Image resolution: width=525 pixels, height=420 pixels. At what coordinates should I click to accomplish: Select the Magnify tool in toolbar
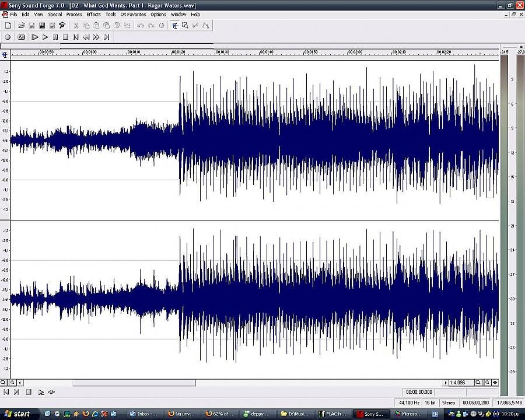pos(185,26)
